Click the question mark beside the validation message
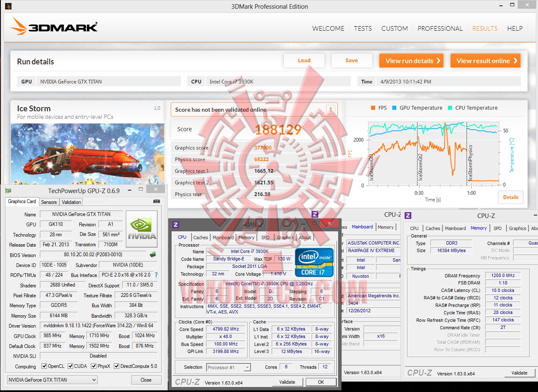Screen dimensions: 538x392 coord(331,110)
